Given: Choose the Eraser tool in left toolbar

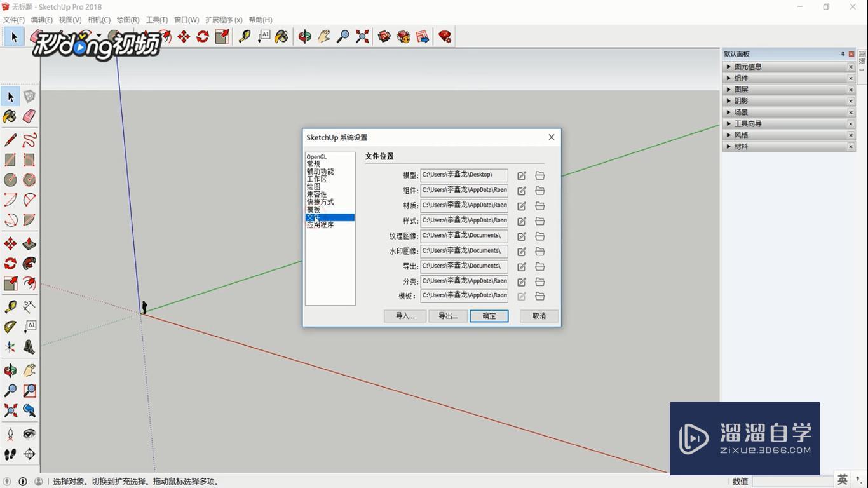Looking at the screenshot, I should tap(29, 116).
